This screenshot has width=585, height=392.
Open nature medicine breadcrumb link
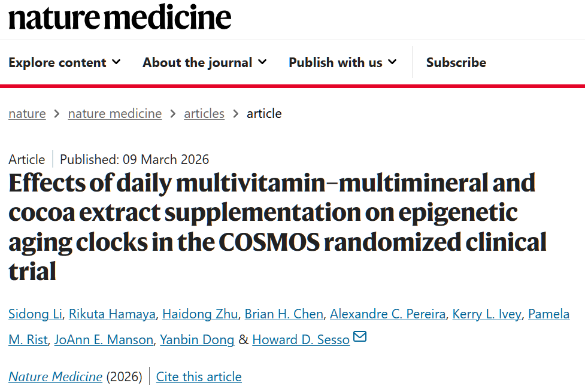coord(115,113)
